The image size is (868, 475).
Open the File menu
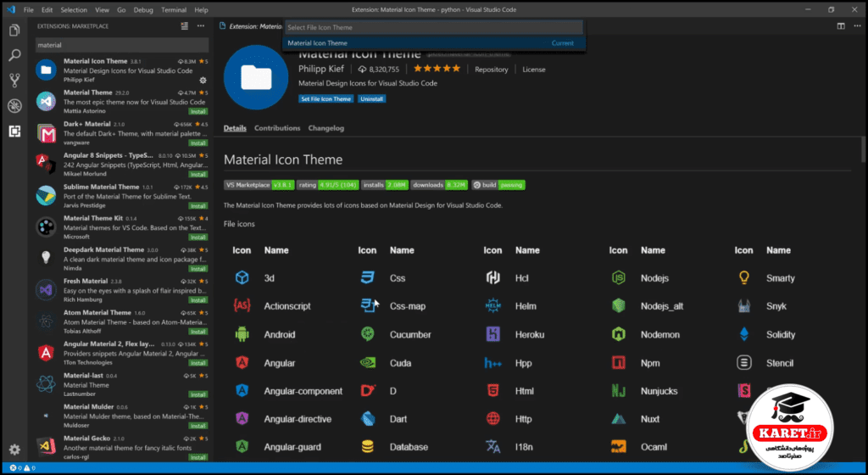28,10
